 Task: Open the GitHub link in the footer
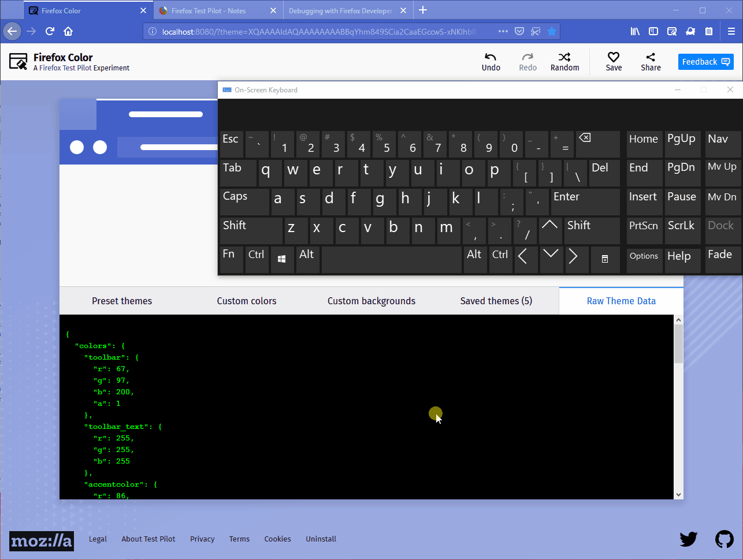point(725,539)
